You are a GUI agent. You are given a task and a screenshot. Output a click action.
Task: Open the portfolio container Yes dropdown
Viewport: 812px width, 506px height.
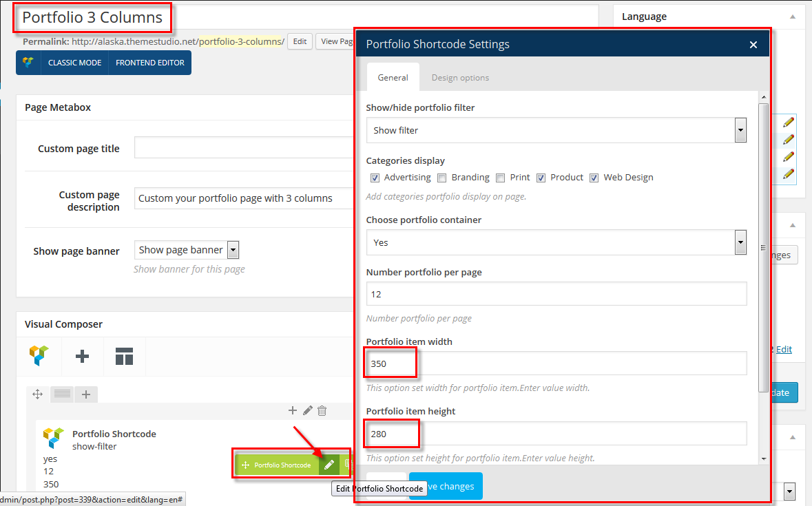click(556, 242)
